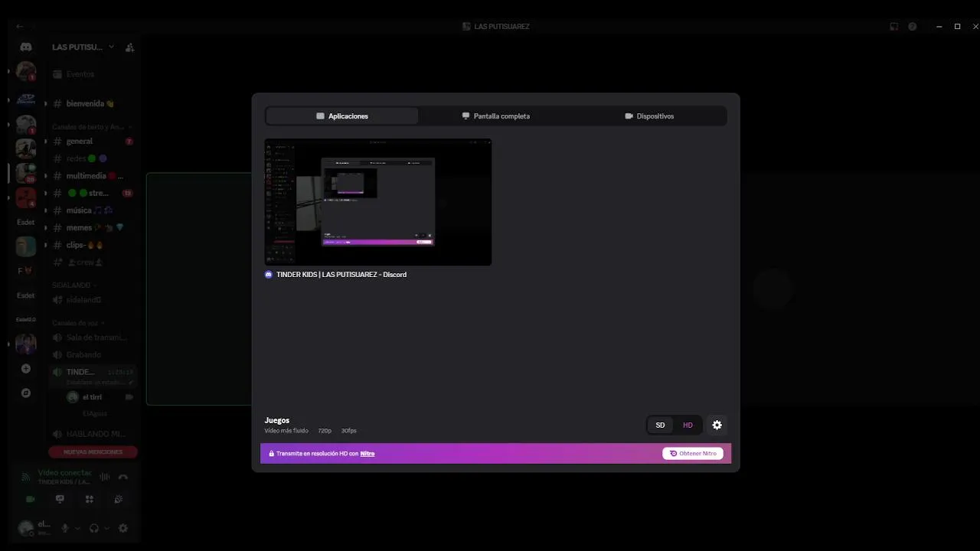Viewport: 980px width, 551px height.
Task: Open the bienvenida text channel
Action: point(92,103)
